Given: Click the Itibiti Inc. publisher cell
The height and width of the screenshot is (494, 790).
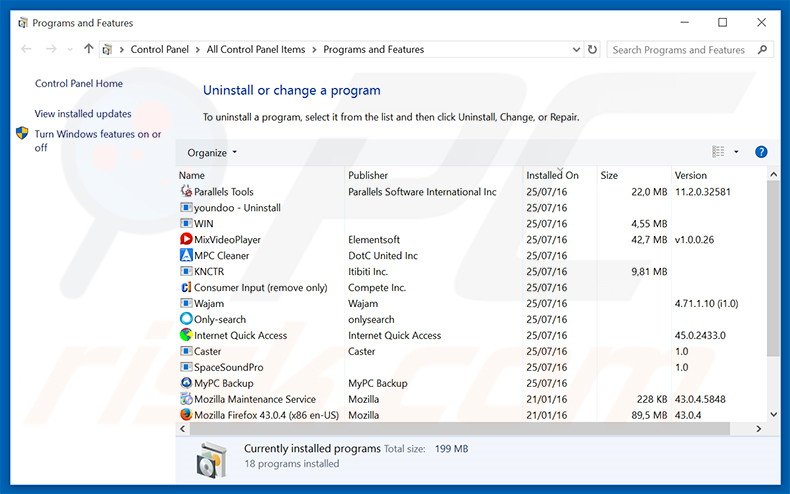Looking at the screenshot, I should [x=368, y=272].
